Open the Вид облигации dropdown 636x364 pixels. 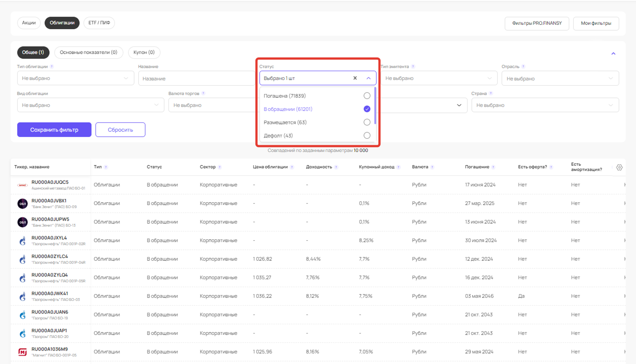coord(91,105)
